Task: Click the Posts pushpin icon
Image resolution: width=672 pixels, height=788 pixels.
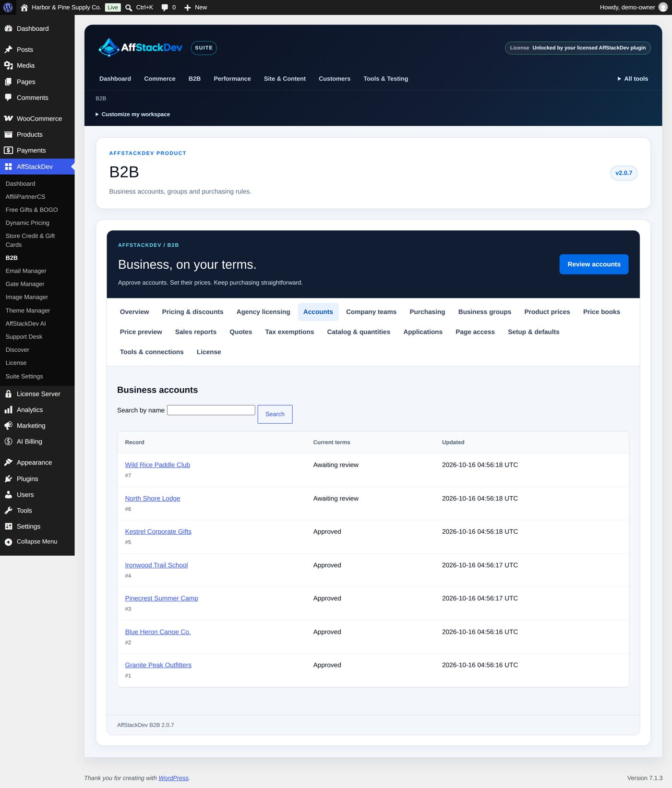Action: 8,49
